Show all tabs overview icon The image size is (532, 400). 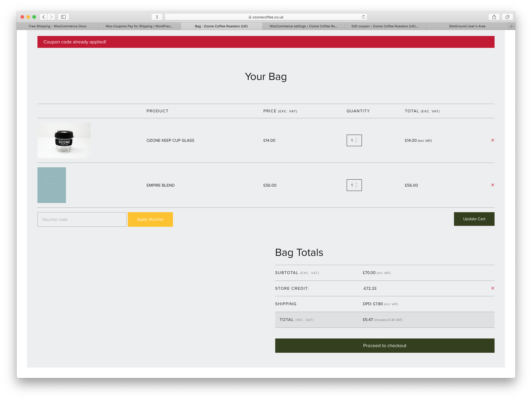click(x=507, y=17)
